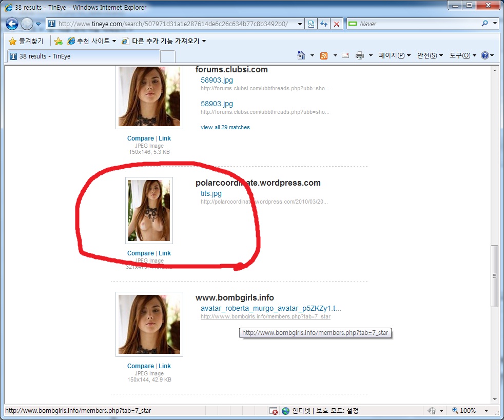
Task: Open the 즐겨찾기 favorites panel
Action: 26,41
